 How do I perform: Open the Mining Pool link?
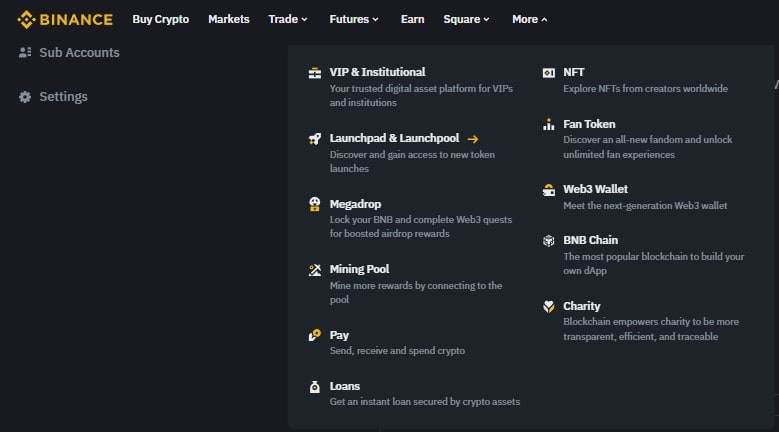359,269
